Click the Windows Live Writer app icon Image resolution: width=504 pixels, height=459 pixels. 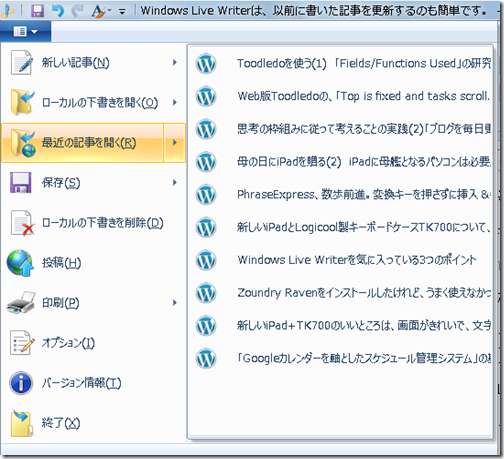tap(7, 11)
